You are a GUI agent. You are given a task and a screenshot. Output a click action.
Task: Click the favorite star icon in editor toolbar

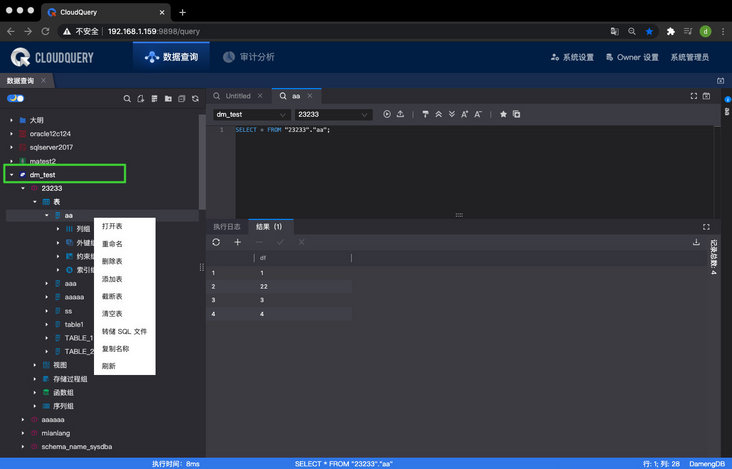(503, 114)
